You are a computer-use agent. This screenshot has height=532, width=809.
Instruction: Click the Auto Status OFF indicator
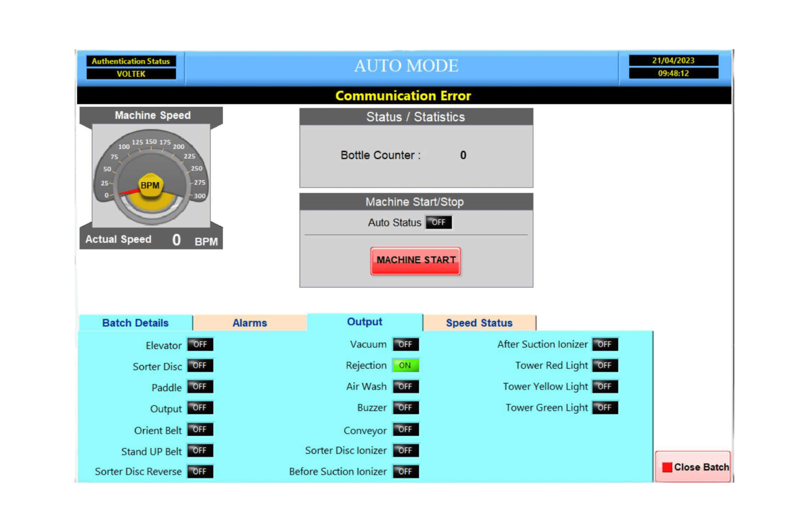coord(439,222)
